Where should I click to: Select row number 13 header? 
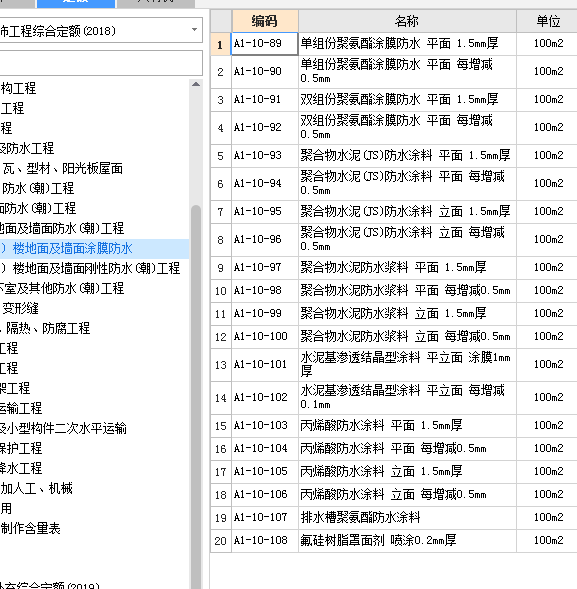[x=221, y=365]
